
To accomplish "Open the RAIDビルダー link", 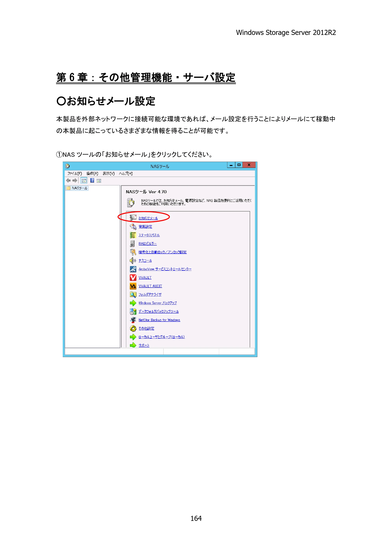I will [x=148, y=243].
